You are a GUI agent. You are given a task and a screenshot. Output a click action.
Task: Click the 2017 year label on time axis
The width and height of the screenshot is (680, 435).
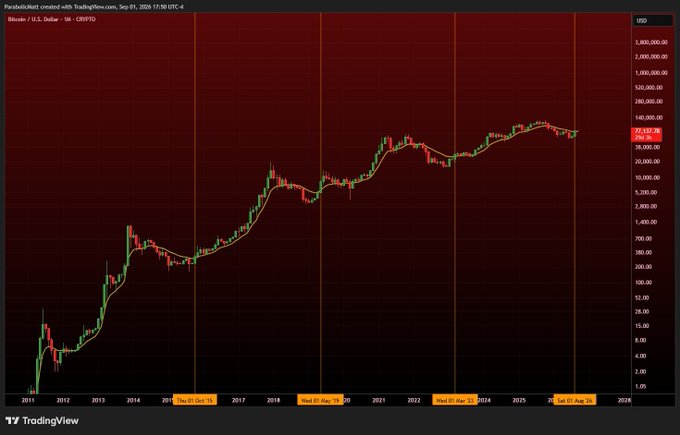[238, 400]
